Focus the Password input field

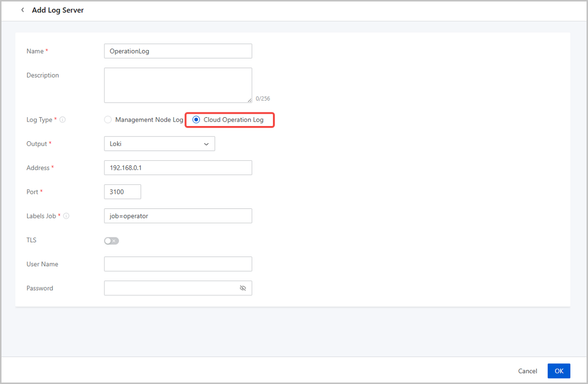(169, 288)
